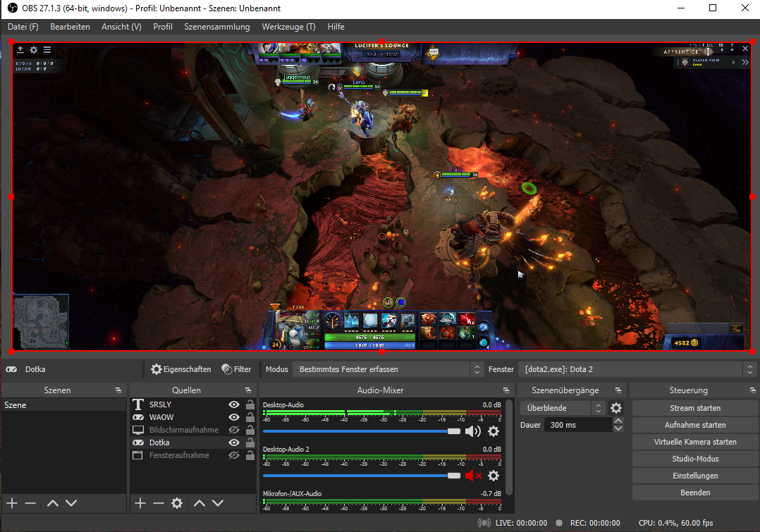The width and height of the screenshot is (760, 532).
Task: Select the Fensteraufnahme source row
Action: pyautogui.click(x=193, y=455)
